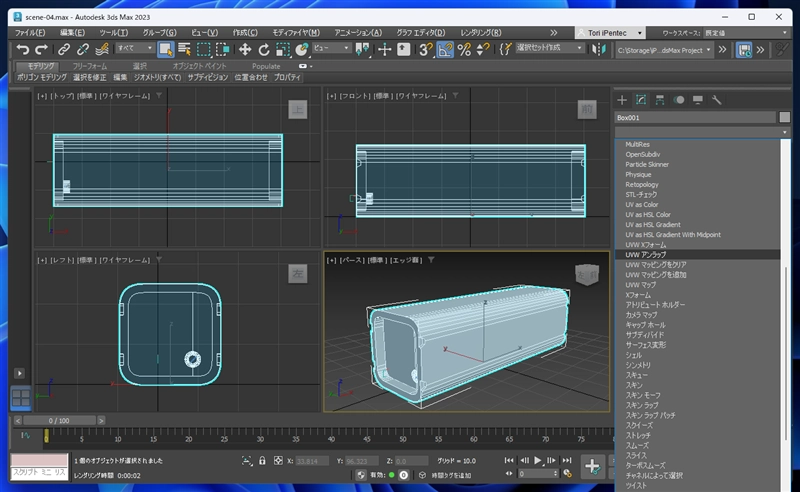Viewport: 800px width, 492px height.
Task: Open the Motion tab icon
Action: pos(679,100)
